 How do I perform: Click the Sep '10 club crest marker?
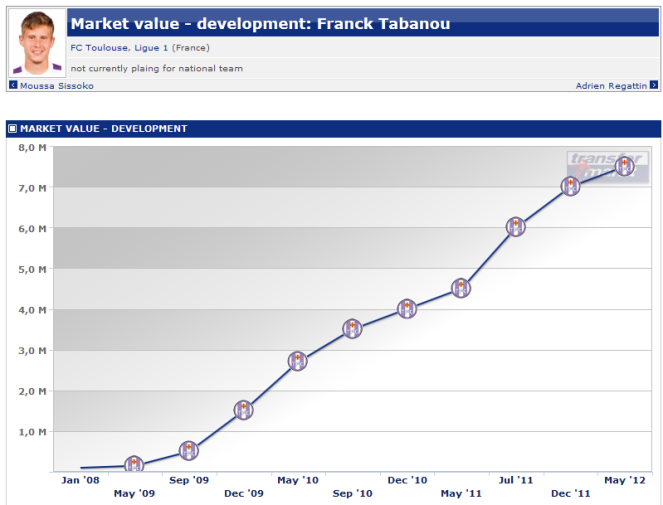352,328
